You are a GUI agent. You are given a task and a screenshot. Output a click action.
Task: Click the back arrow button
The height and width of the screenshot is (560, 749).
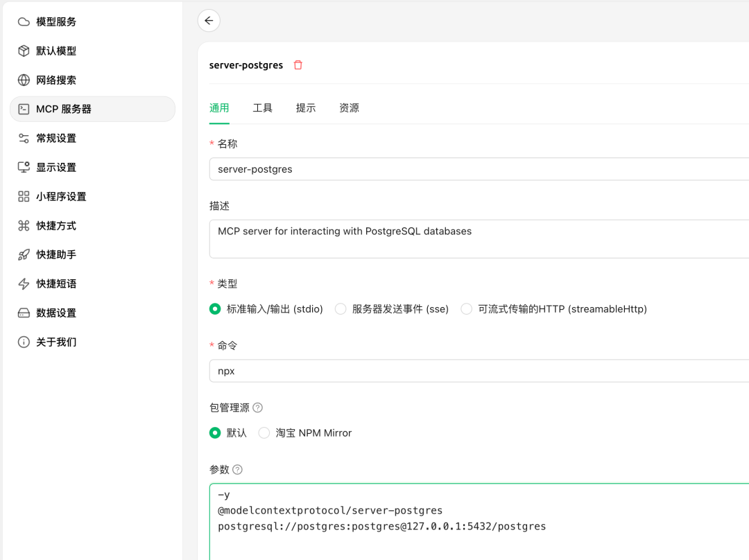(x=209, y=21)
